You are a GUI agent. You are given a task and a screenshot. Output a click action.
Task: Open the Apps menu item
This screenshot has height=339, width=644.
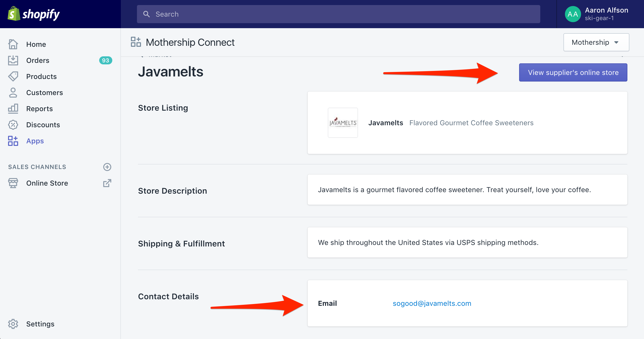coord(35,141)
